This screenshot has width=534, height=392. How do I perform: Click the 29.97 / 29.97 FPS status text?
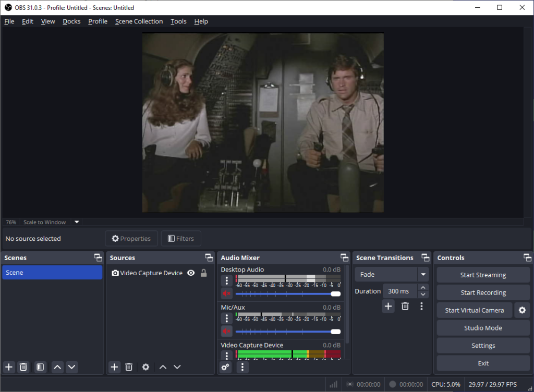click(492, 385)
